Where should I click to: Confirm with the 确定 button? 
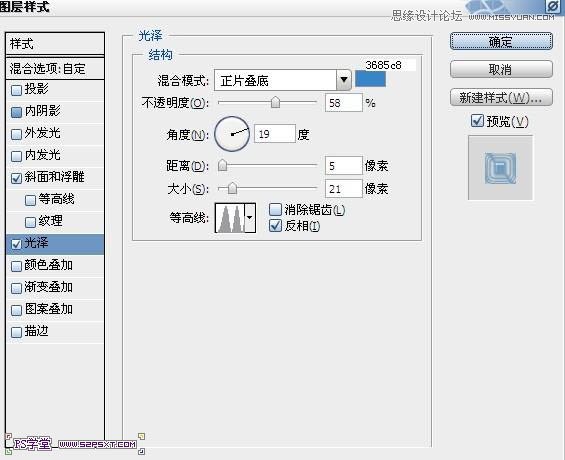coord(501,41)
